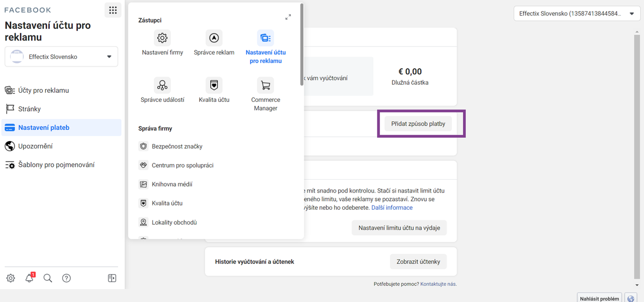Viewport: 644px width, 302px height.
Task: Go to Účty pro reklamu in sidebar
Action: [62, 91]
